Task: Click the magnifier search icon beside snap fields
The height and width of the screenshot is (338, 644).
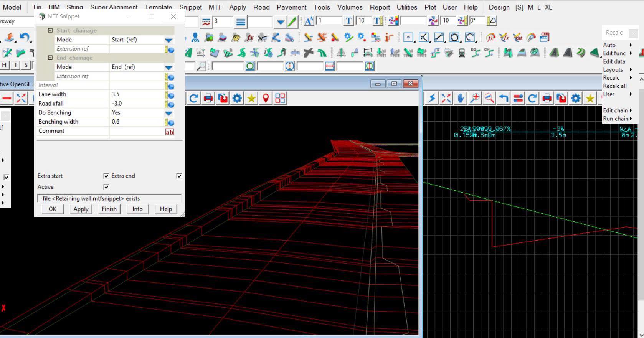Action: [x=201, y=66]
